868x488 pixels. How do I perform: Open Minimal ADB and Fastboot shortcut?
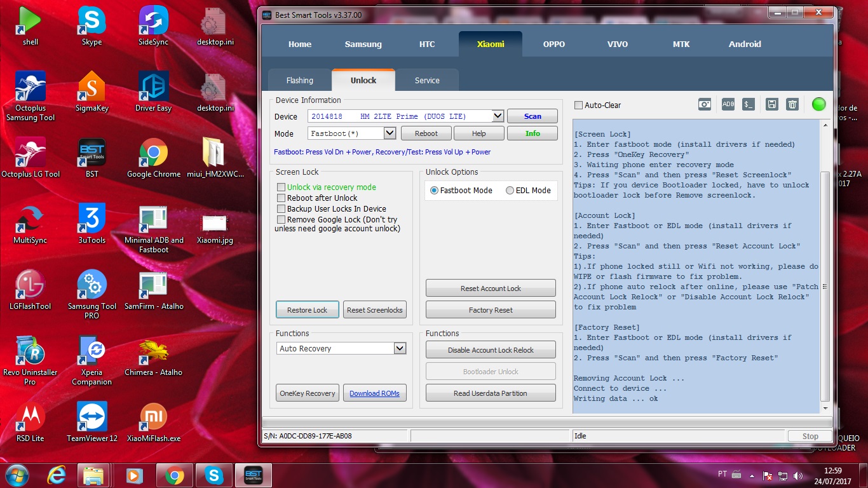pos(153,229)
